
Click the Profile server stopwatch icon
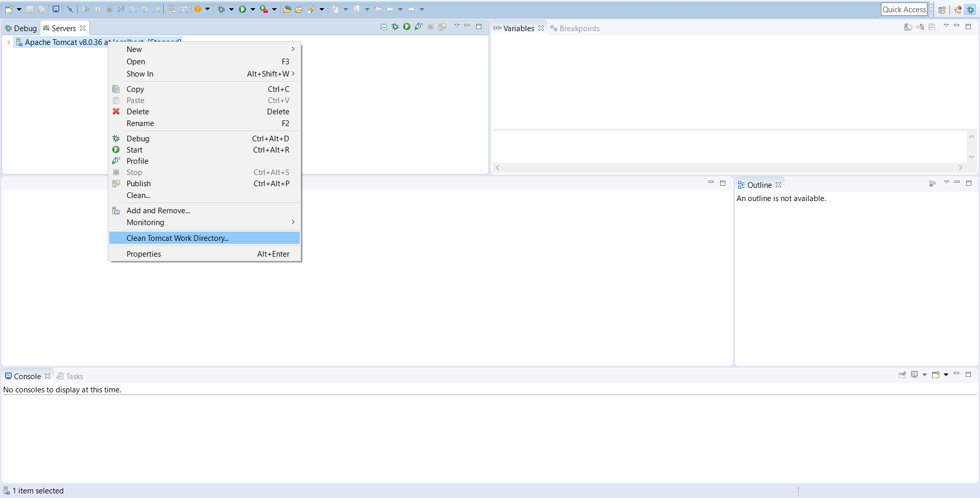point(419,27)
